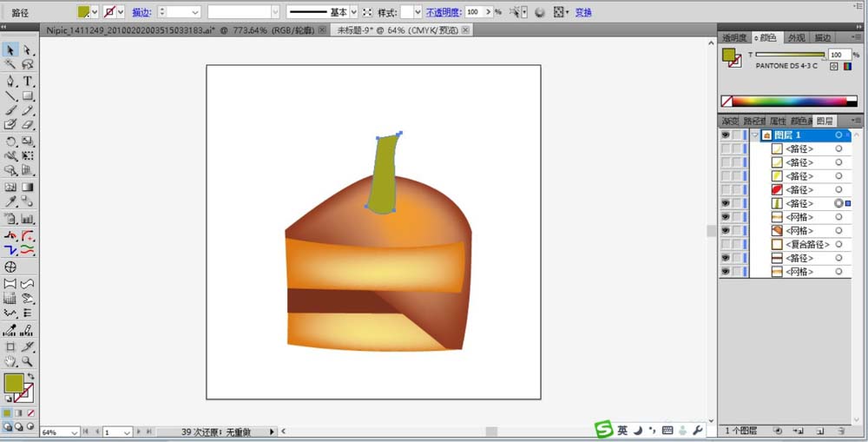Collapse the 图层 1 layer tree
The height and width of the screenshot is (442, 868).
tap(756, 135)
